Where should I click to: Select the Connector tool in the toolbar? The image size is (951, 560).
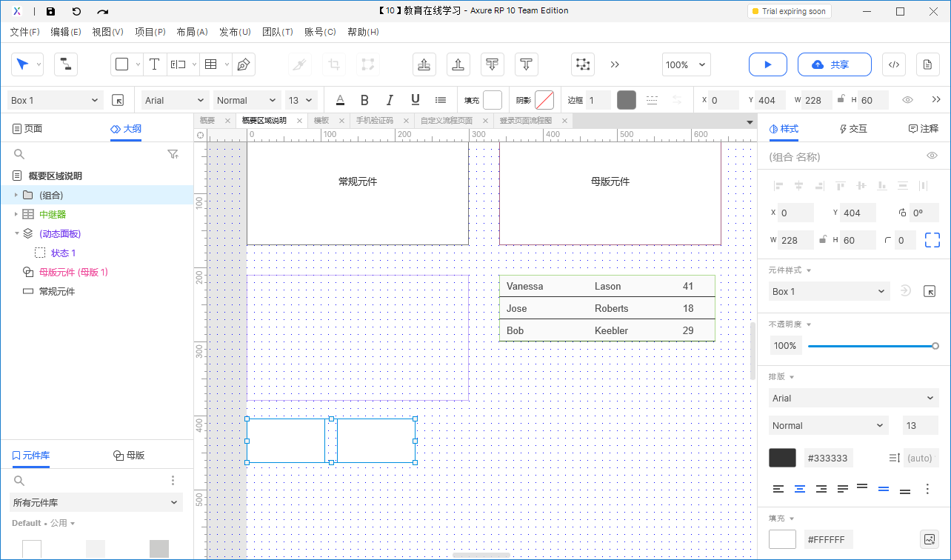[66, 64]
